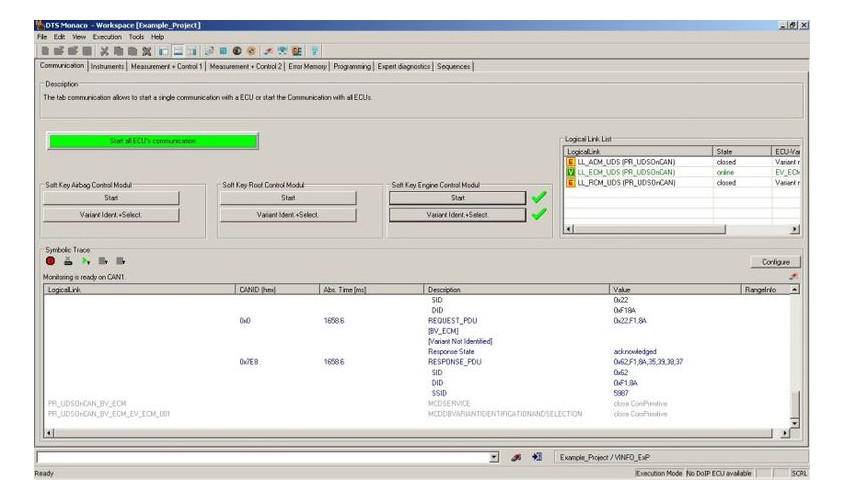Viewport: 843px width, 500px height.
Task: Click the Configure button in Symbolic Trace
Action: (775, 262)
